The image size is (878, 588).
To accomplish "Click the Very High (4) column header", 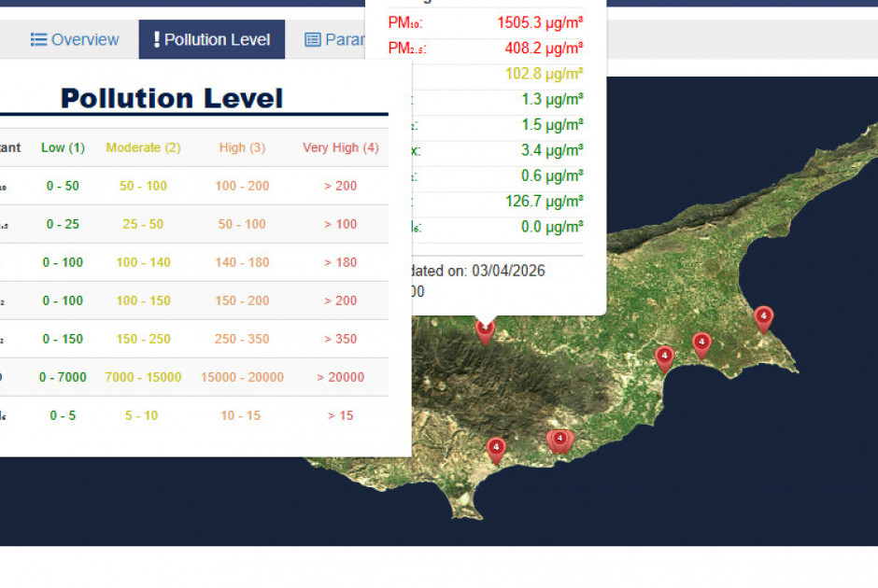I will click(x=340, y=147).
